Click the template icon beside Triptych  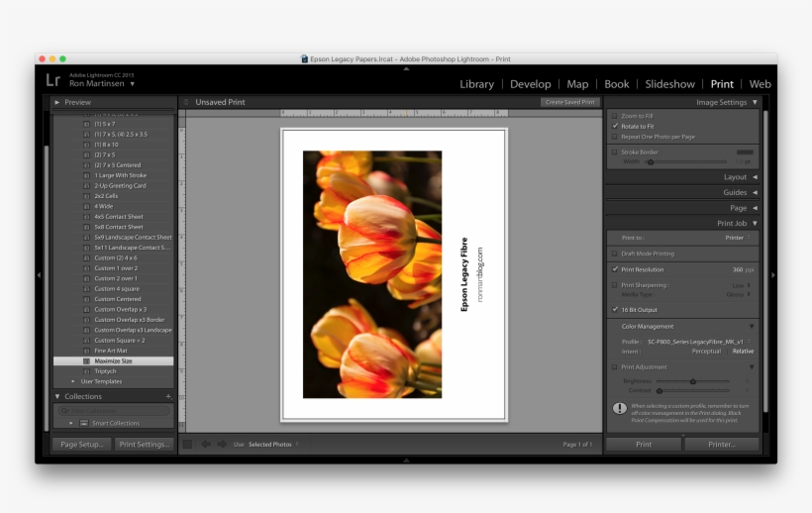point(86,371)
